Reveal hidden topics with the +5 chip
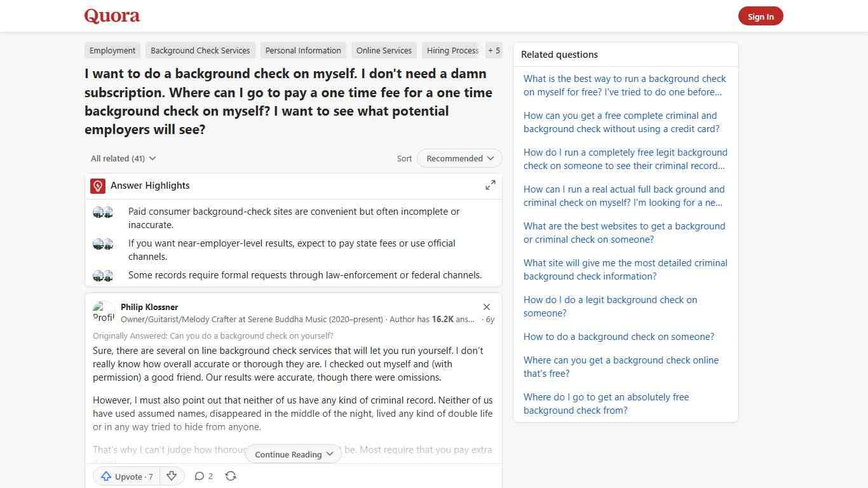868x488 pixels. 494,50
